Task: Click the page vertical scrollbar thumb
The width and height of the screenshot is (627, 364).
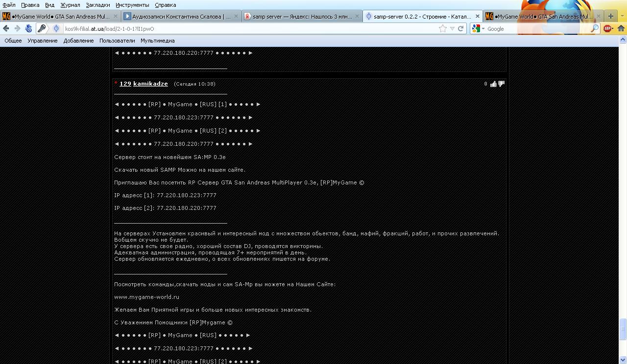Action: tap(623, 329)
